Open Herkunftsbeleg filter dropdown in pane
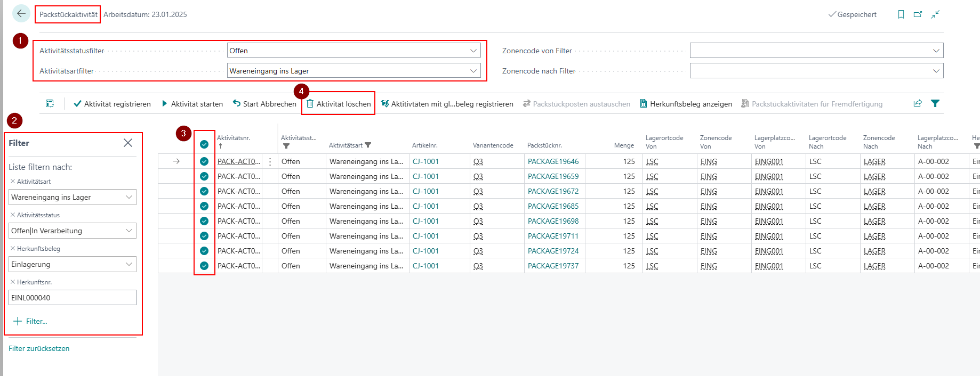 [128, 264]
